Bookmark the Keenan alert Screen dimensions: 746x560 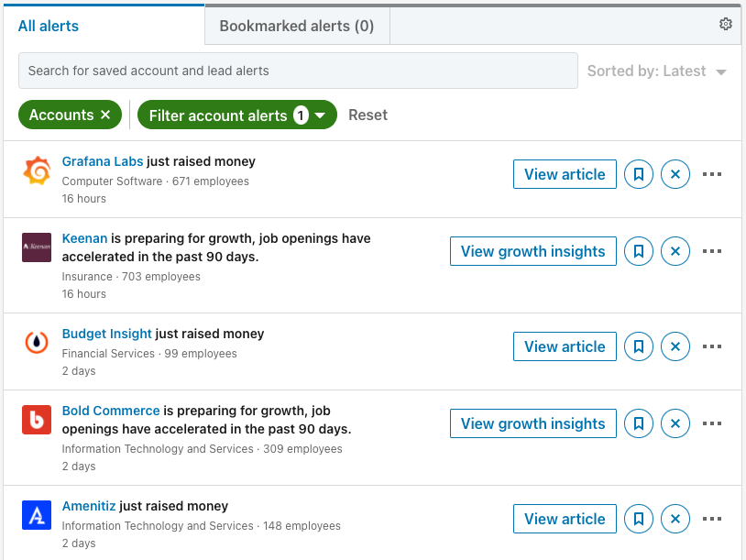639,251
